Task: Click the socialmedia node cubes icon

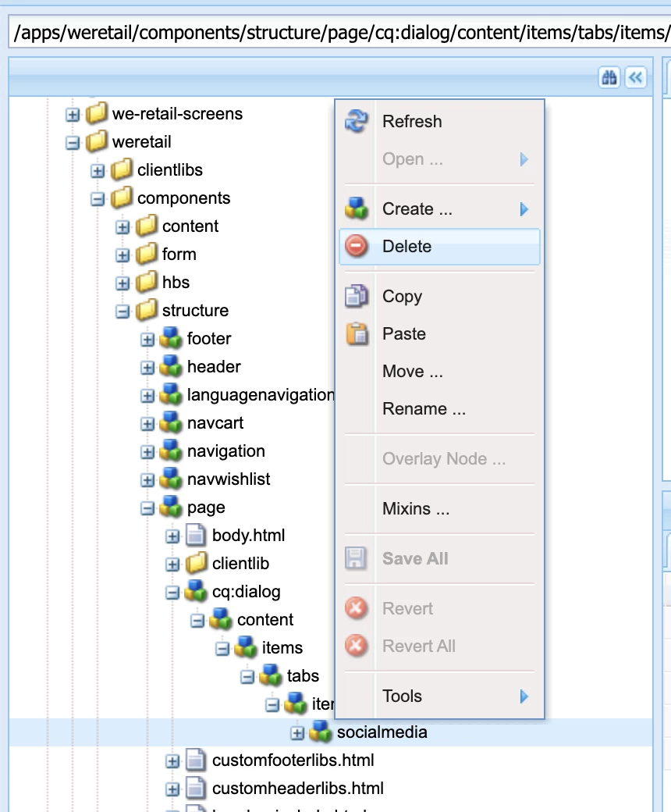Action: coord(321,732)
